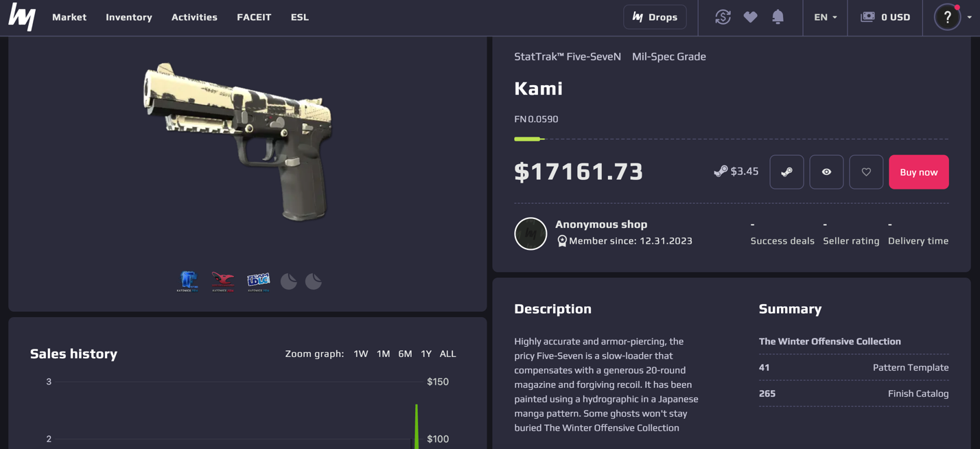Click the Steam price $3.45
This screenshot has width=980, height=449.
coord(736,172)
